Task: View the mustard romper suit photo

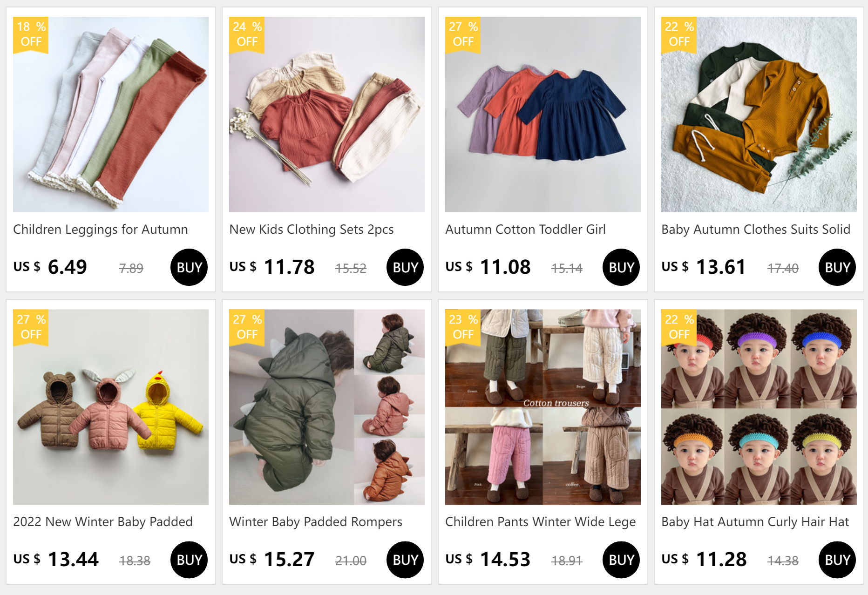Action: [759, 115]
